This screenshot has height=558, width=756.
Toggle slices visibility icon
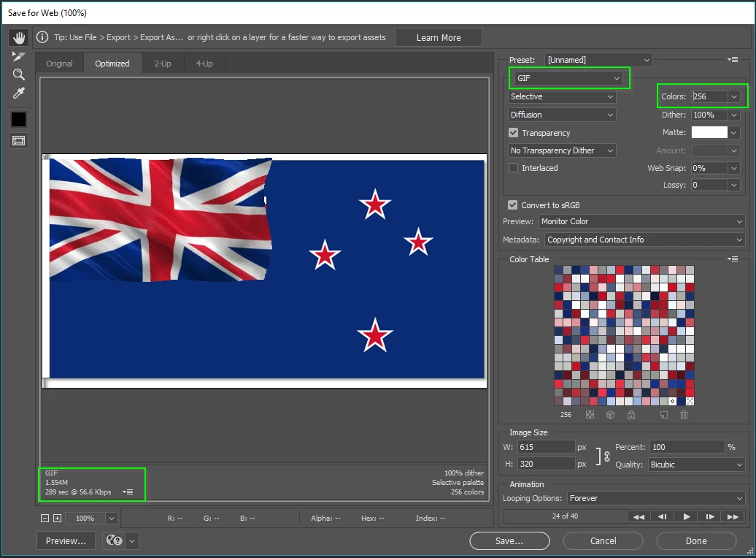point(19,141)
